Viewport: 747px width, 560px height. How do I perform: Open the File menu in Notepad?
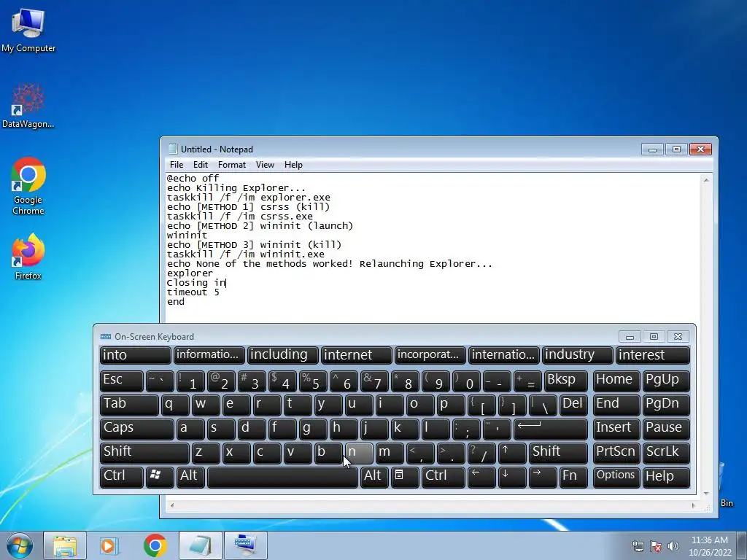click(x=177, y=165)
